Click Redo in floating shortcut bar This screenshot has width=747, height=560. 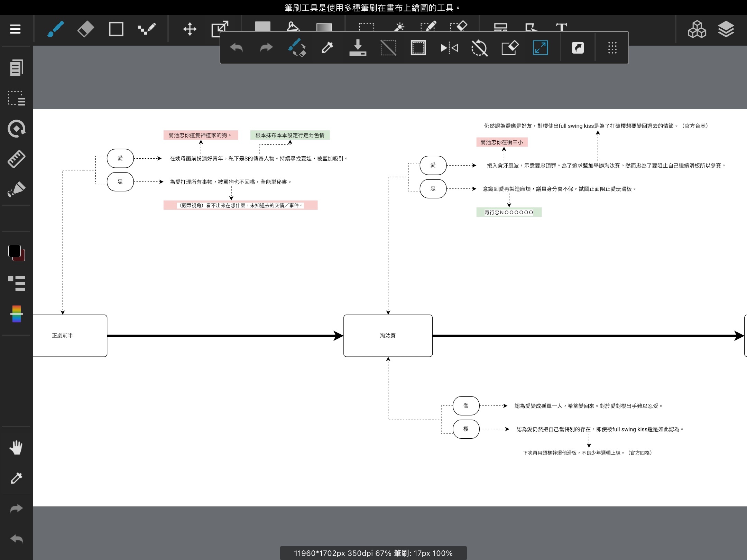(x=266, y=48)
